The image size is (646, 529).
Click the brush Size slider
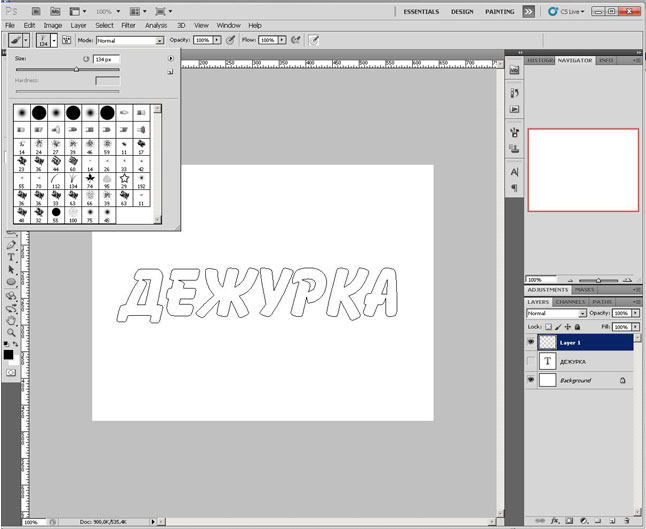76,69
